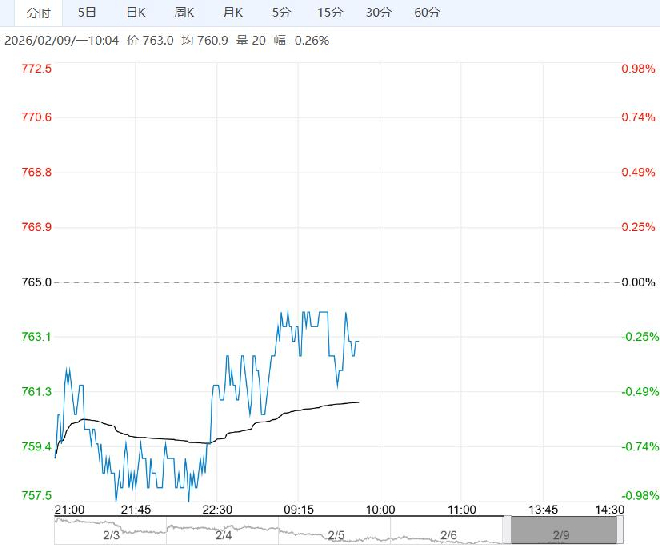Click 2/4 date on the bottom timeline
This screenshot has height=546, width=660.
click(223, 536)
